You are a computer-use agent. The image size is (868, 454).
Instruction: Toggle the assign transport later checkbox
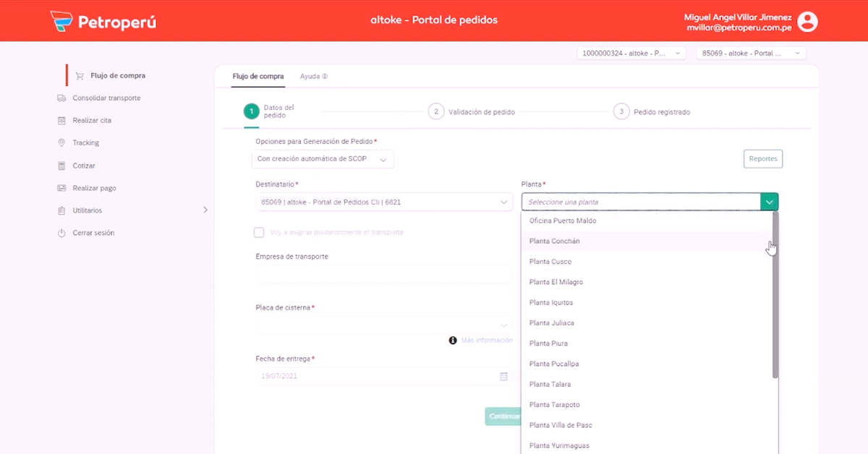click(x=259, y=233)
